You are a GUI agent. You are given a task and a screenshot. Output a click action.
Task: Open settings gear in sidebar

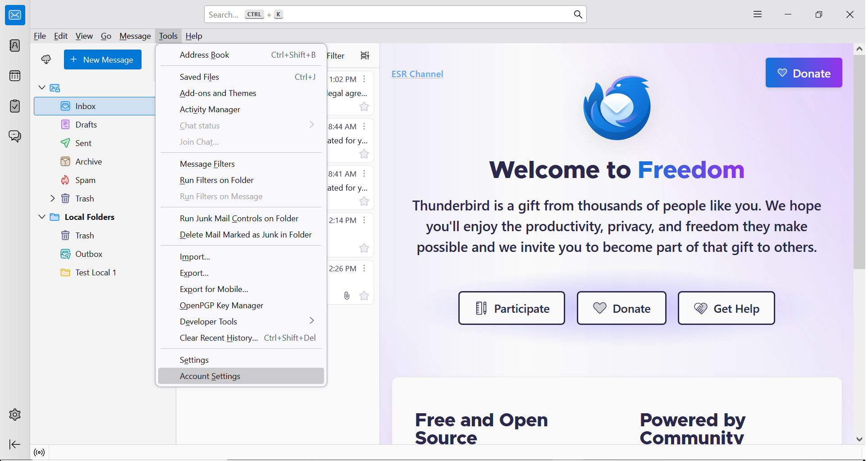click(15, 415)
